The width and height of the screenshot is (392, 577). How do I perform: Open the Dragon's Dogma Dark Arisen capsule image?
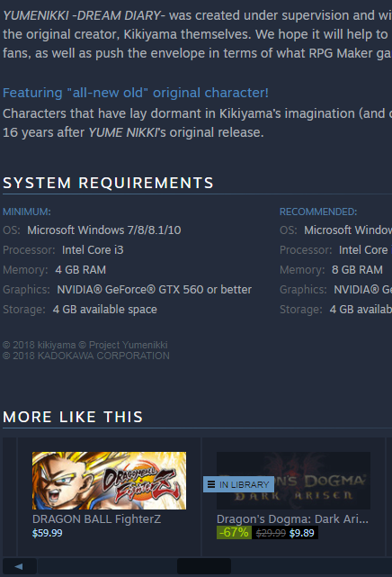[x=293, y=481]
